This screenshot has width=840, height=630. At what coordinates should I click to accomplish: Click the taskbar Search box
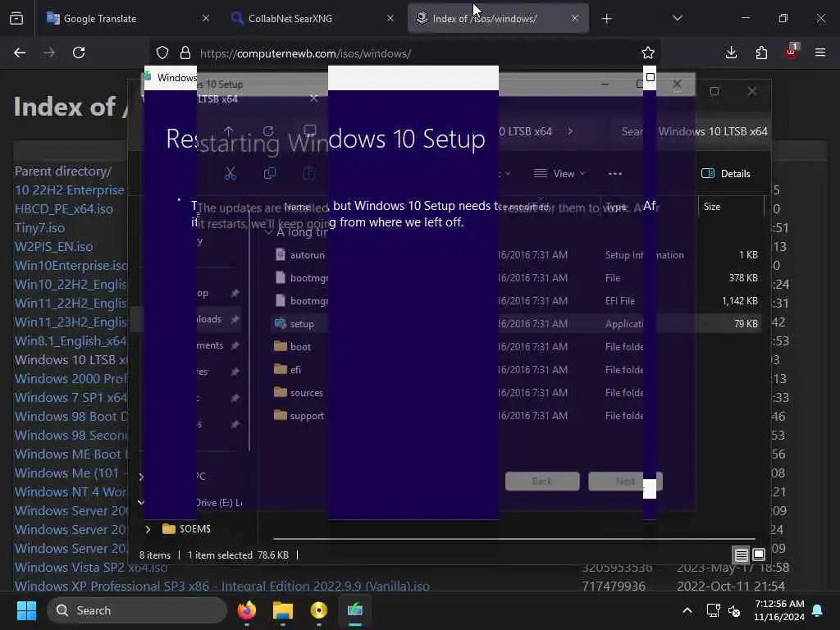(x=137, y=610)
